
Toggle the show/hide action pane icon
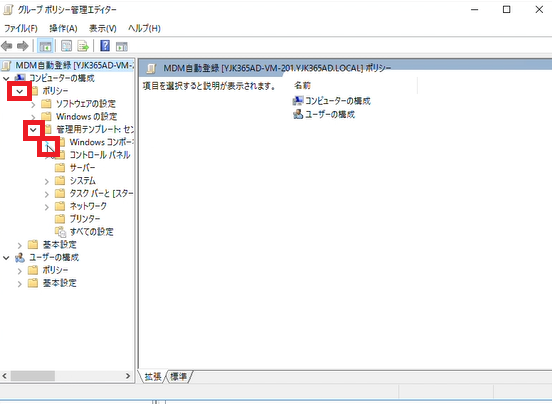point(121,46)
